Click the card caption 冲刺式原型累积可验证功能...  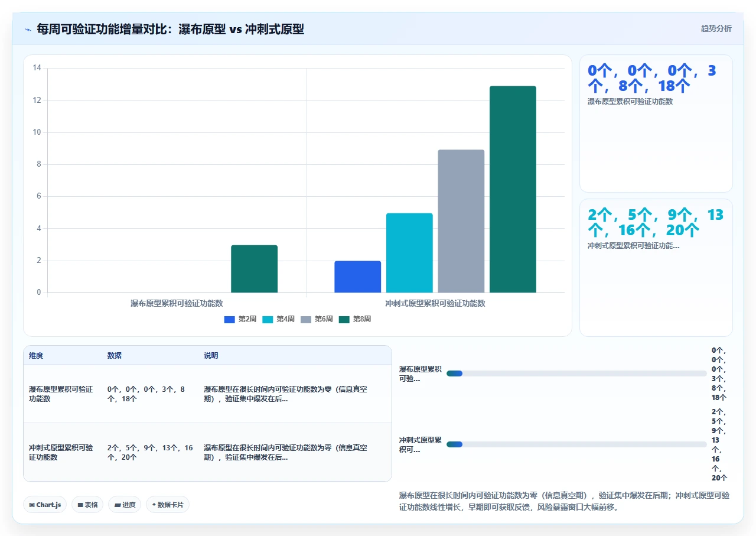click(633, 246)
